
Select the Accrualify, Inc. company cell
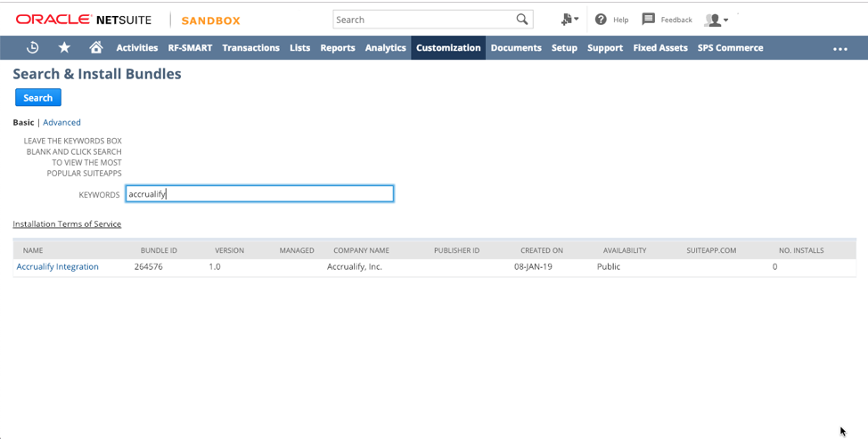pyautogui.click(x=355, y=266)
